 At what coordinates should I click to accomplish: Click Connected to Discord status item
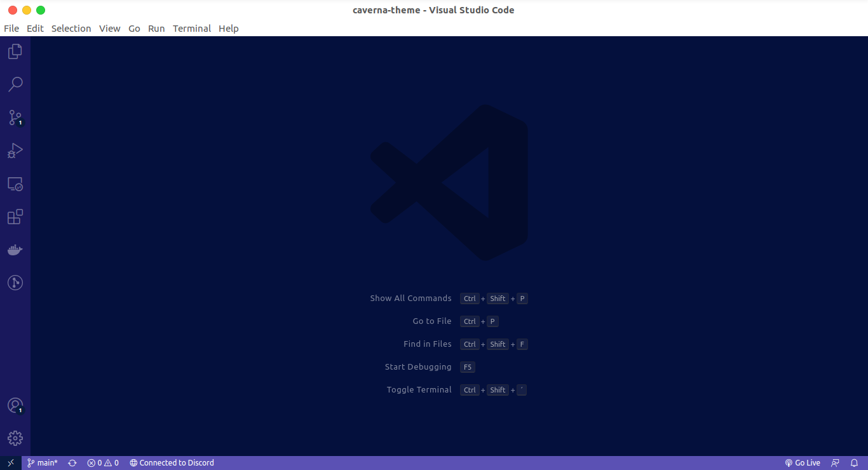(x=172, y=463)
